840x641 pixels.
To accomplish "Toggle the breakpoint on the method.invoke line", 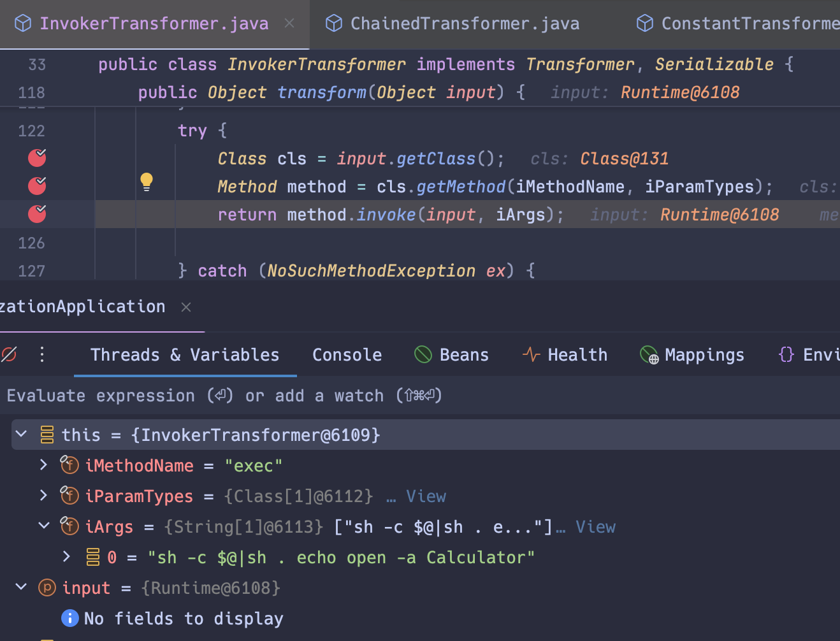I will (36, 214).
